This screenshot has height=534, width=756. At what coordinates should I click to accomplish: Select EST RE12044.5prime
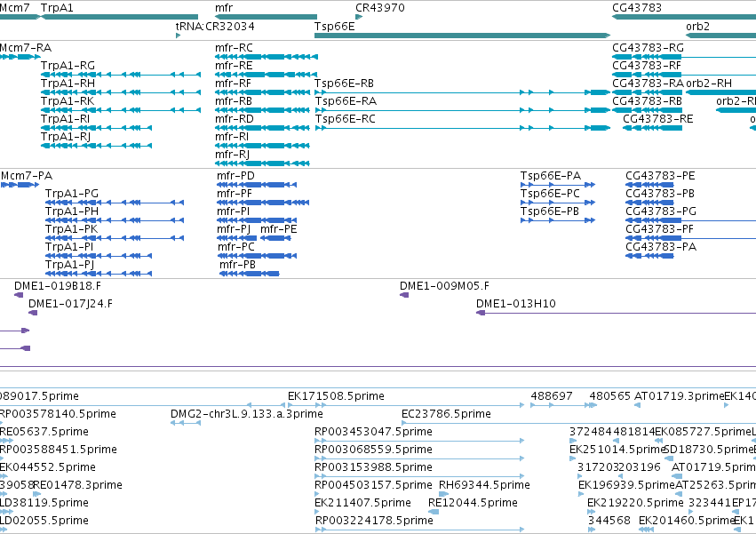click(x=434, y=512)
